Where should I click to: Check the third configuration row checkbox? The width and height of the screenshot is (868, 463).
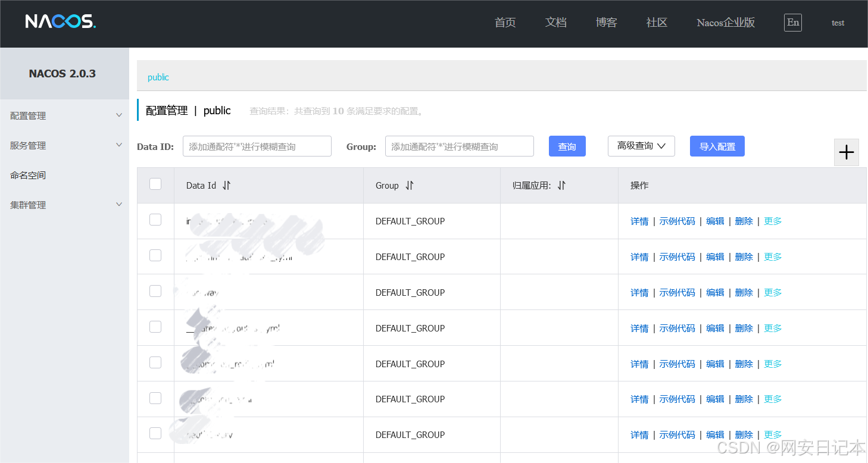(155, 291)
